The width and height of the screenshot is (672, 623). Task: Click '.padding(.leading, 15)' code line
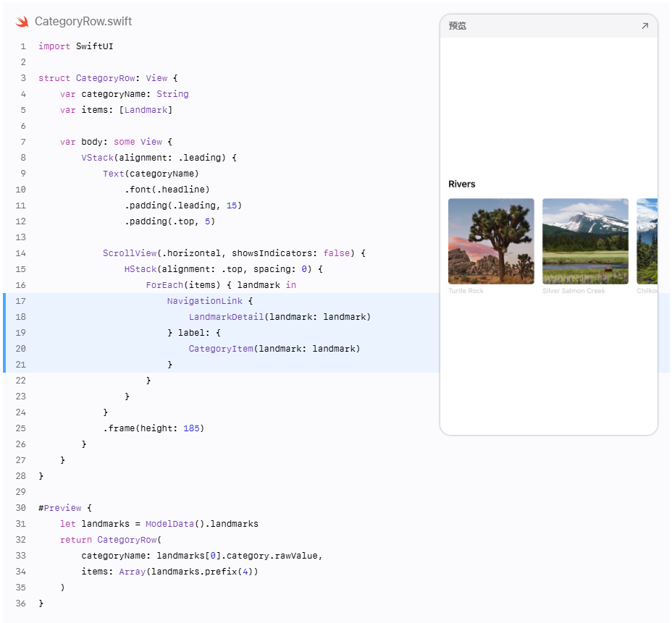(183, 205)
